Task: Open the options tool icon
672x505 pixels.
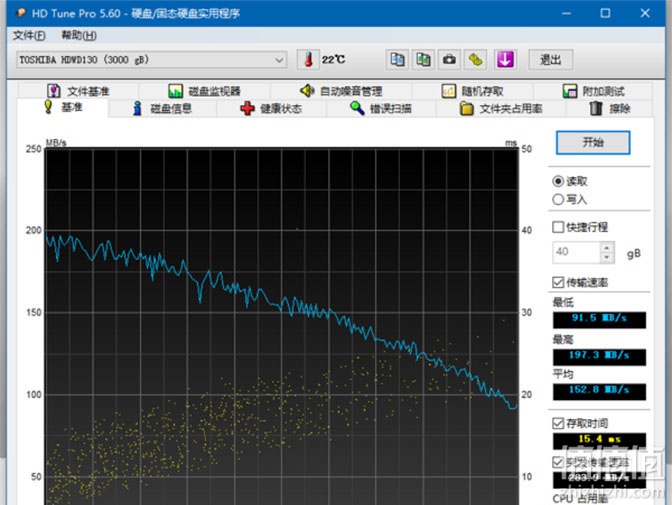Action: (x=475, y=60)
